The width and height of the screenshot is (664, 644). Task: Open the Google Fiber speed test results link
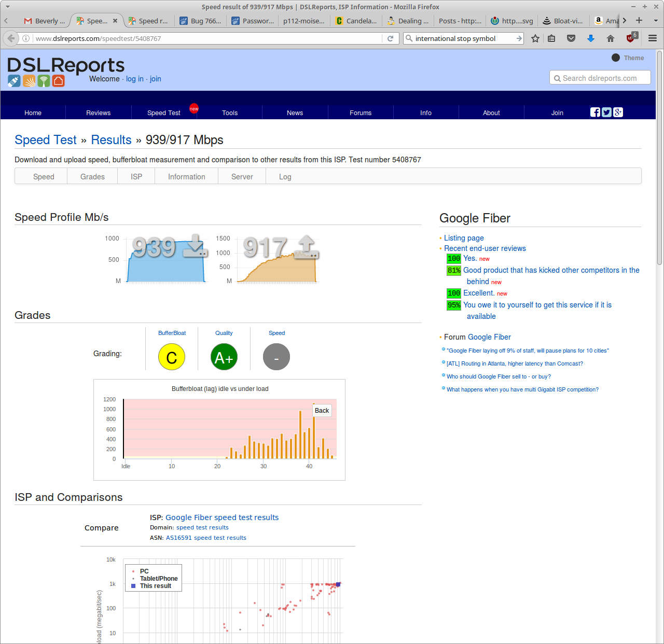222,517
